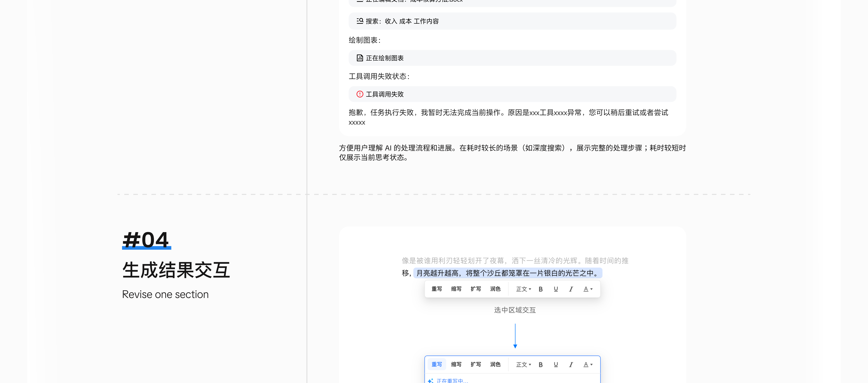The width and height of the screenshot is (868, 383).
Task: Click the error message starting 抱歉，任务执行失败
Action: (509, 117)
